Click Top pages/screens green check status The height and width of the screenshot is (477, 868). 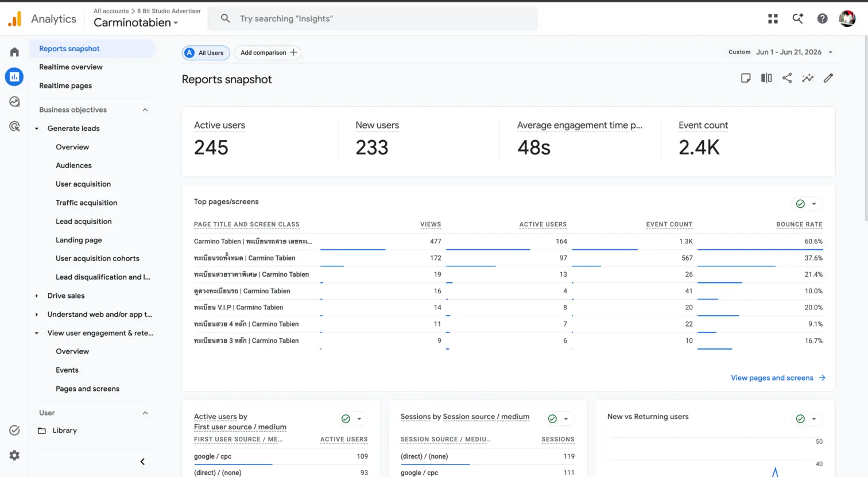click(800, 204)
